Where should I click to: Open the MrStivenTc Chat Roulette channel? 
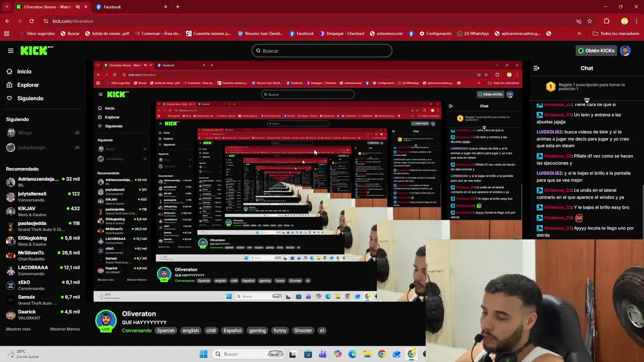click(43, 256)
